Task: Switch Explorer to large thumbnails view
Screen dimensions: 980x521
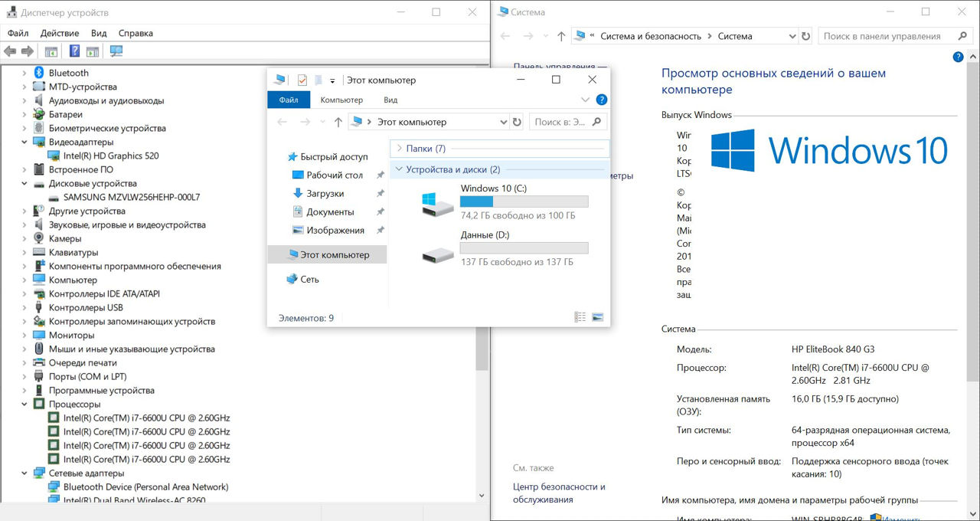Action: [x=598, y=317]
